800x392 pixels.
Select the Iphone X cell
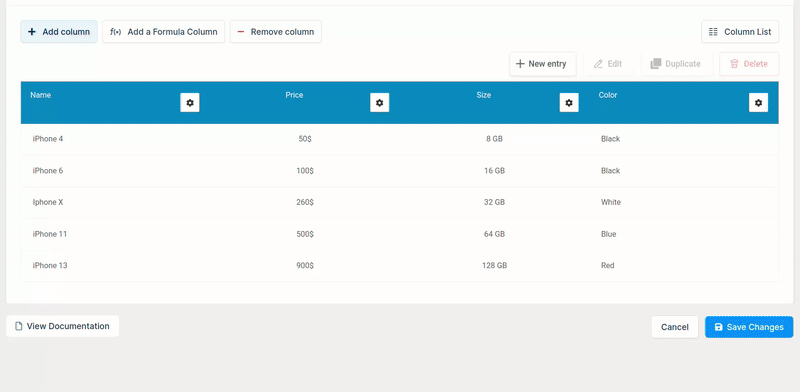48,202
